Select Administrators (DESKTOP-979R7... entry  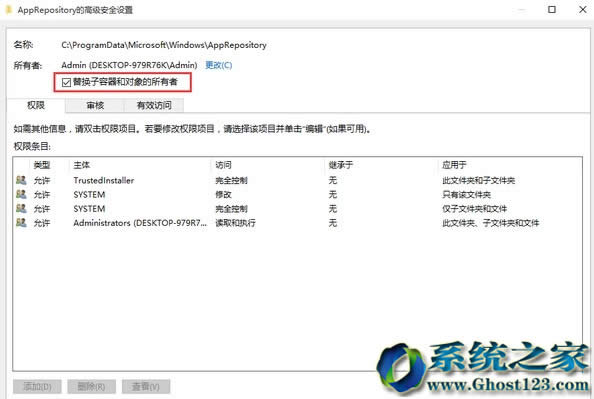(140, 223)
